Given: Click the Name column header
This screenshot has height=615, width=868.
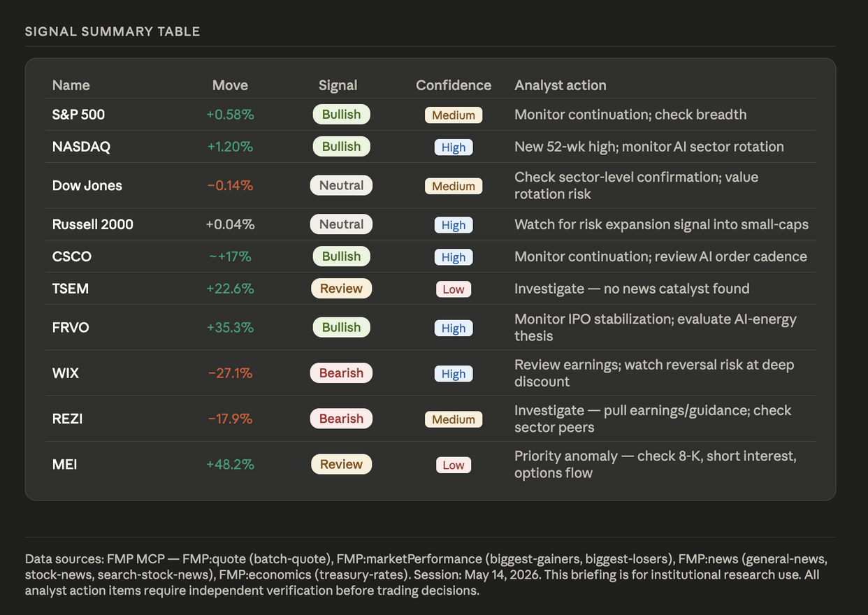Looking at the screenshot, I should pyautogui.click(x=71, y=85).
